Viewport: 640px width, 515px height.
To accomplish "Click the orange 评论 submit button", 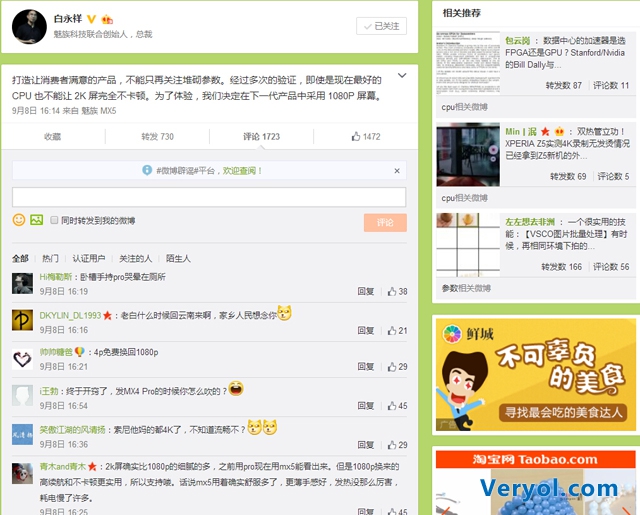I will [385, 222].
